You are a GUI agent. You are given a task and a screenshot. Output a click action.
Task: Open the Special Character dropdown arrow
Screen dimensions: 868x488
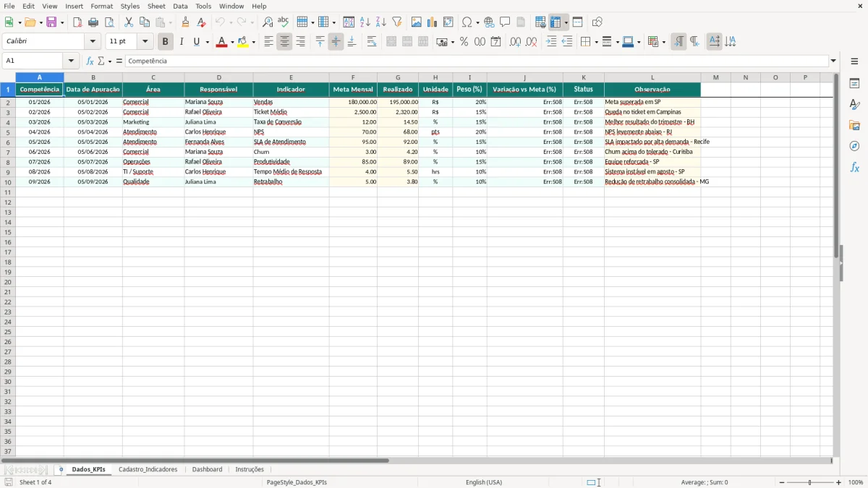tap(477, 22)
